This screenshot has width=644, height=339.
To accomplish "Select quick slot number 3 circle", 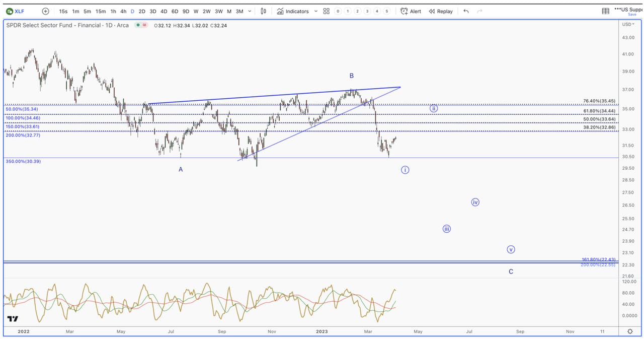I will tap(367, 11).
